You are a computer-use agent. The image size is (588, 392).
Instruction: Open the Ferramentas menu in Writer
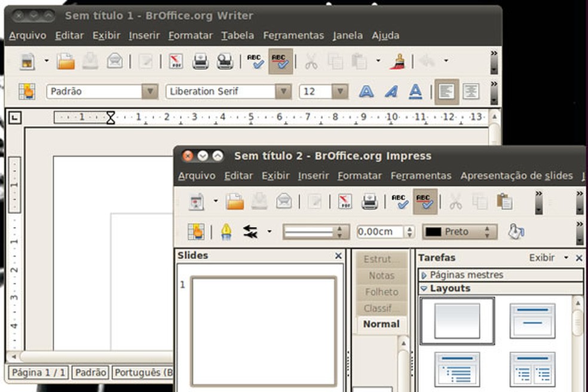(293, 35)
